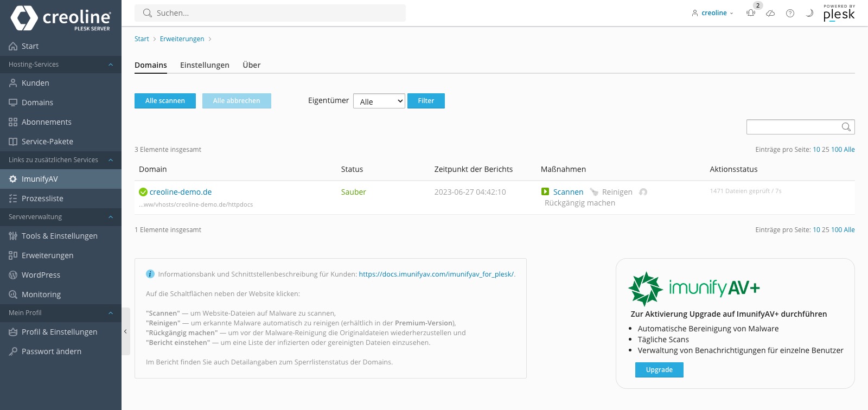Switch to the Domains tab

pyautogui.click(x=151, y=65)
